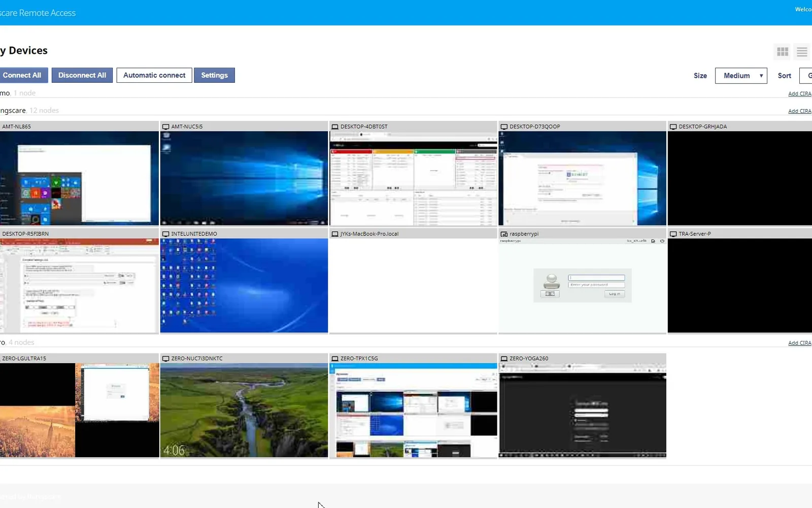
Task: Open the AMT-NUC5I5 desktop thumbnail
Action: click(x=244, y=178)
